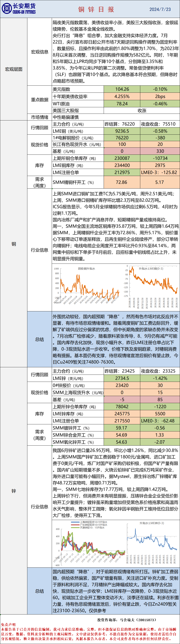Select the 1#电解铜报价 change -380
Screen dimensions: 180x644
click(x=160, y=138)
